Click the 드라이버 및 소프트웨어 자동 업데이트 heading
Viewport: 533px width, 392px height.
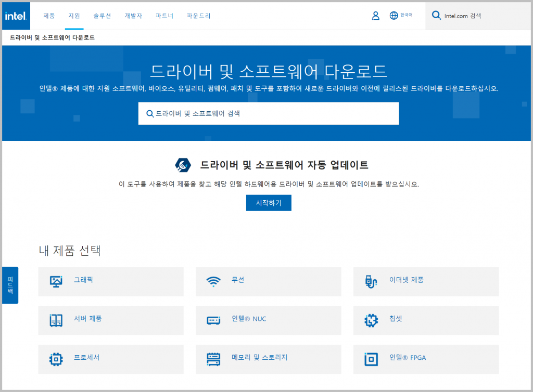click(x=284, y=165)
